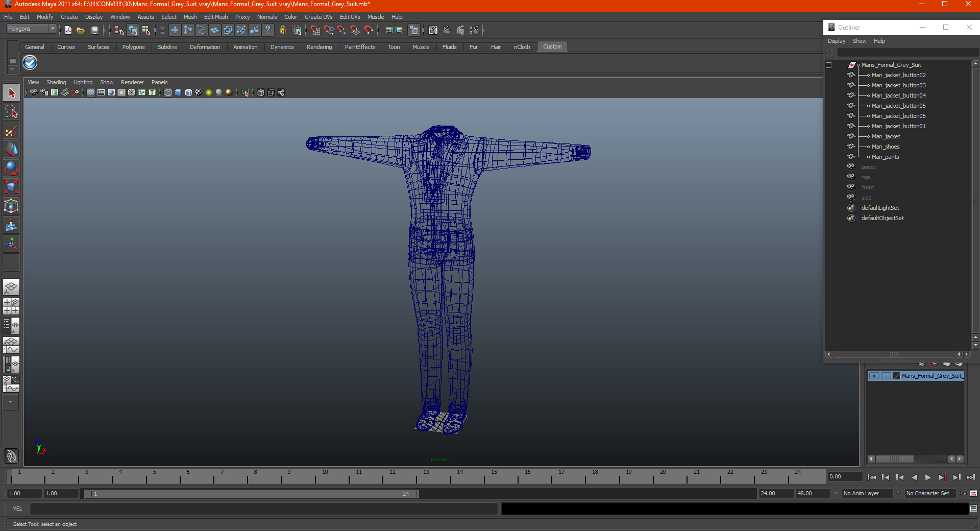Enable use all lights in viewport
Image resolution: width=980 pixels, height=531 pixels.
pyautogui.click(x=209, y=92)
